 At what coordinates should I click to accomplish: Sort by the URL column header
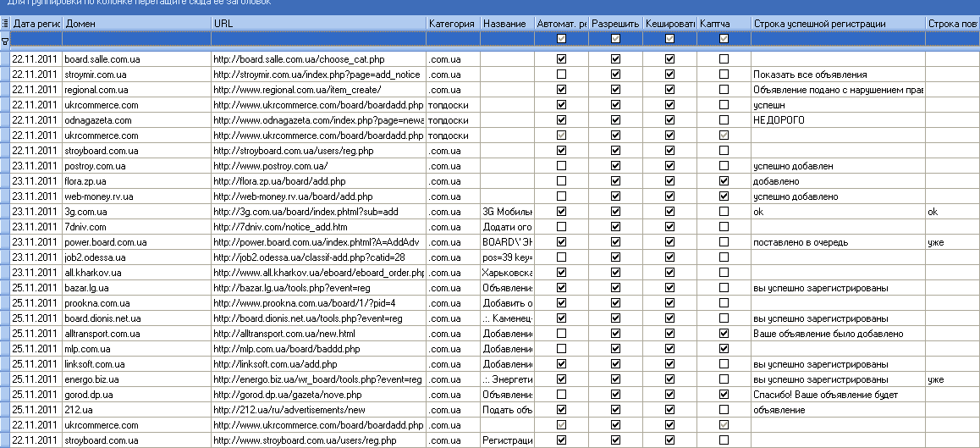coord(319,24)
